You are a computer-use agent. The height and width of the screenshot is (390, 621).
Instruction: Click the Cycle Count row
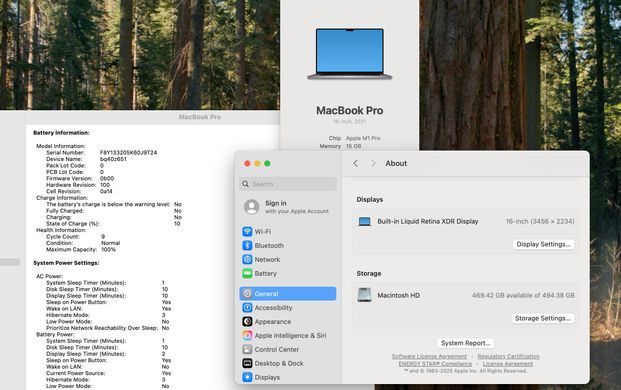tap(75, 236)
